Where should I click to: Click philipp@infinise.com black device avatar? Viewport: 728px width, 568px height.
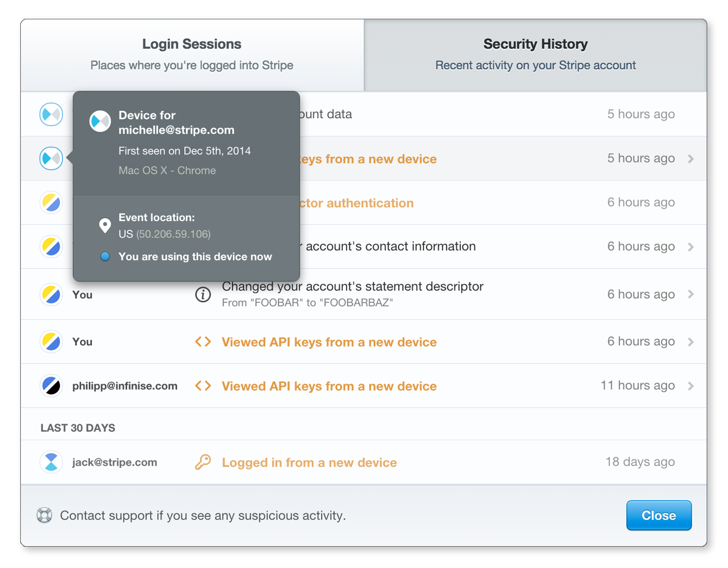click(51, 386)
